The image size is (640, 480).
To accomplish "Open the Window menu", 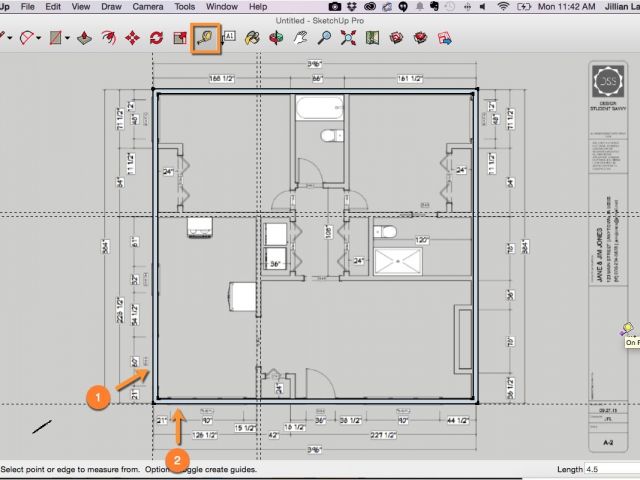I will pyautogui.click(x=221, y=7).
